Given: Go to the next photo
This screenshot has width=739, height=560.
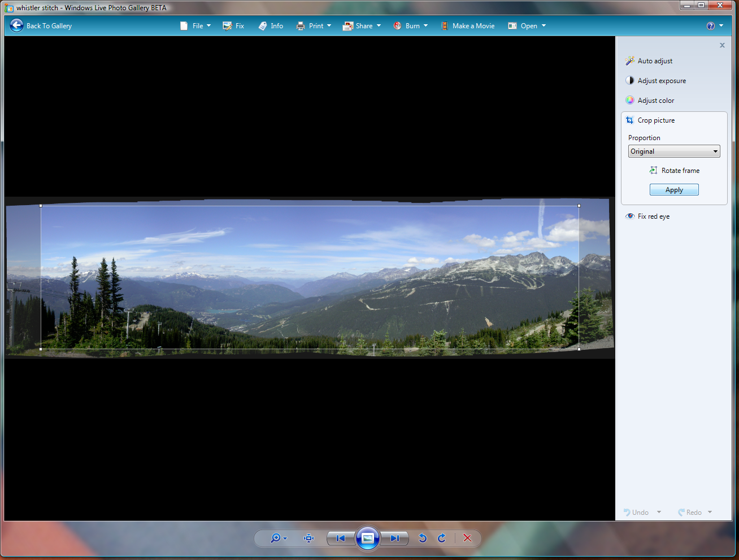Looking at the screenshot, I should [x=394, y=539].
